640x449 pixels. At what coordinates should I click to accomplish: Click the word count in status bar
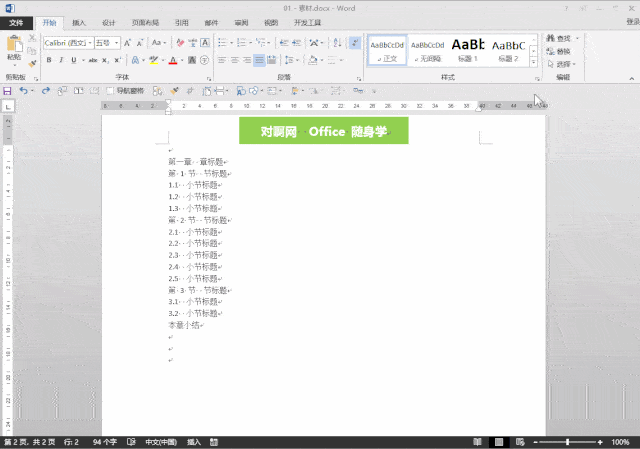click(105, 442)
